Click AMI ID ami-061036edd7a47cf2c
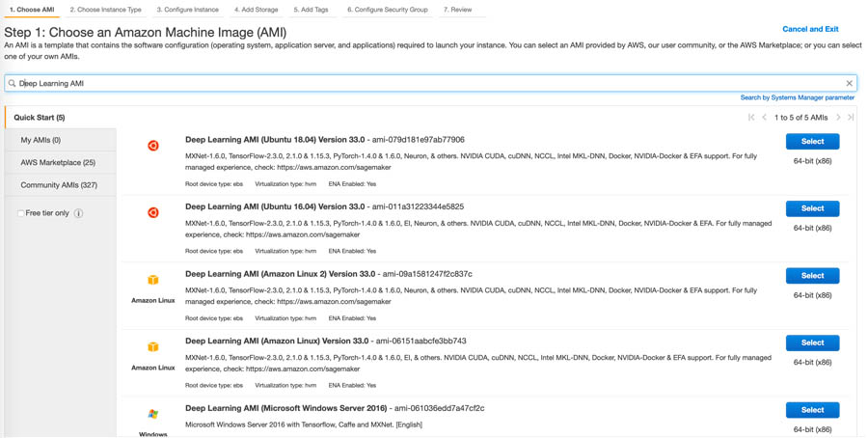Screen dimensions: 868x438 [x=440, y=408]
